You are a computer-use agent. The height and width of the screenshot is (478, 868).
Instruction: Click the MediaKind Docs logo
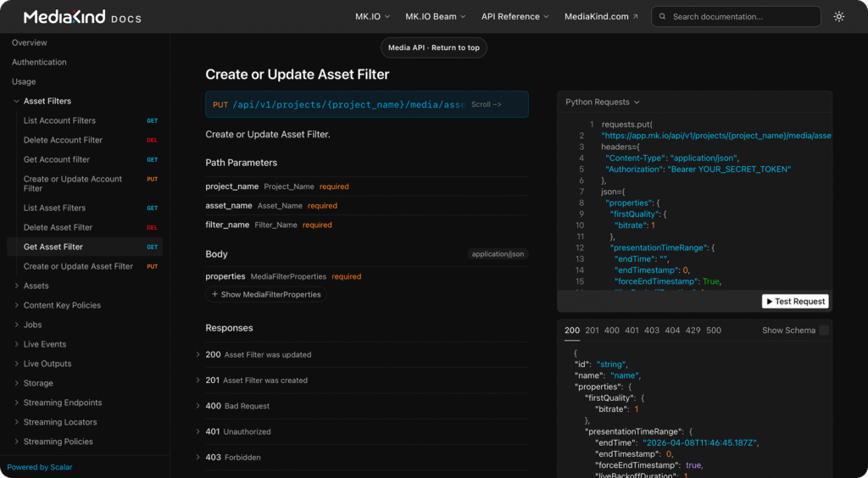tap(82, 17)
